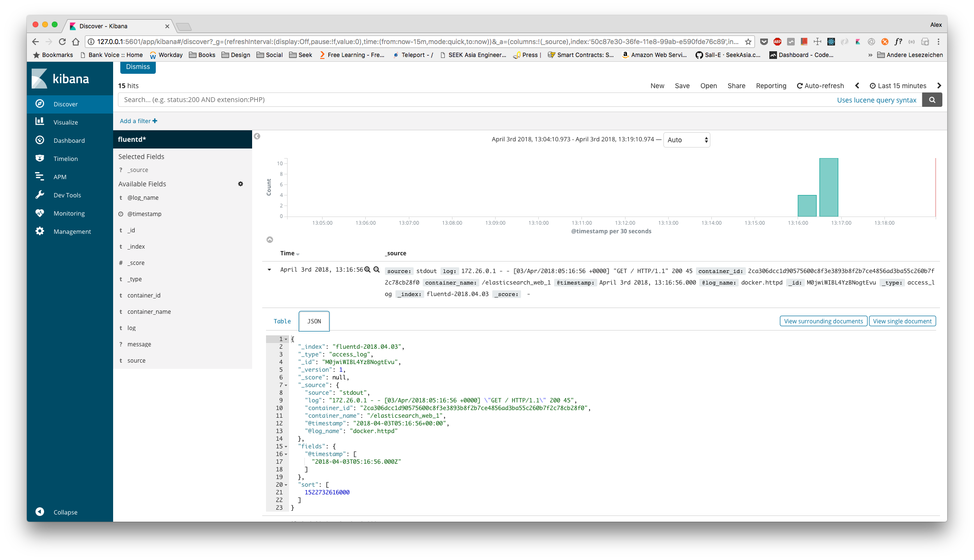The width and height of the screenshot is (974, 560).
Task: Open the Management settings
Action: (72, 231)
